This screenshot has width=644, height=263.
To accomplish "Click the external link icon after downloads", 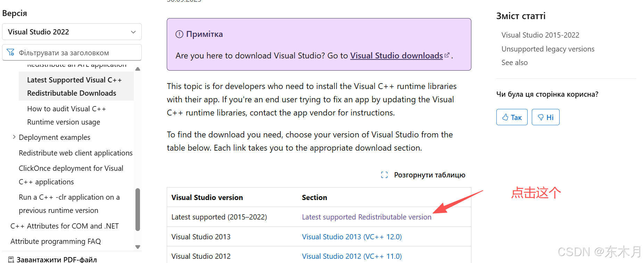I will coord(447,55).
